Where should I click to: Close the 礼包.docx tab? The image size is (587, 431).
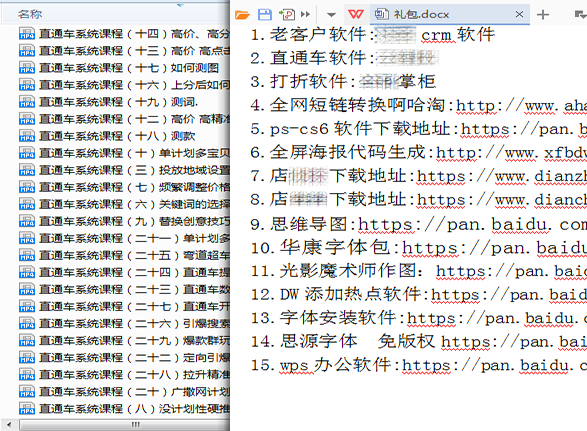(x=519, y=14)
